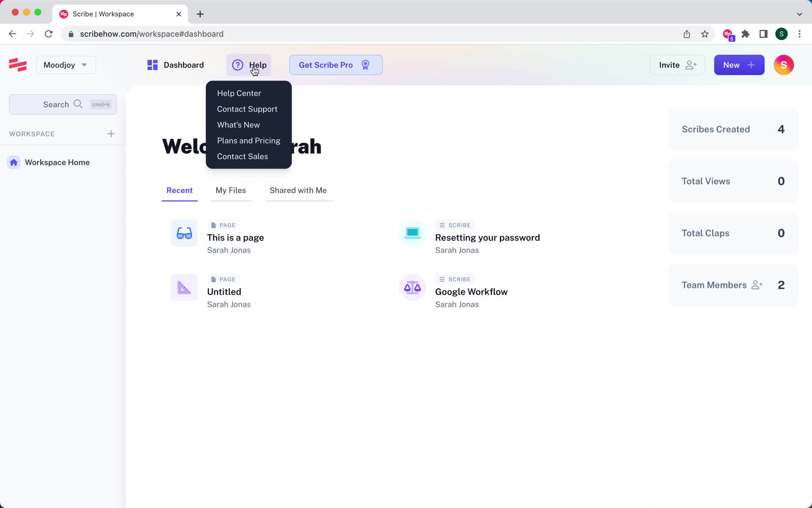Click the Help Center menu item
Viewport: 812px width, 508px height.
coord(239,93)
